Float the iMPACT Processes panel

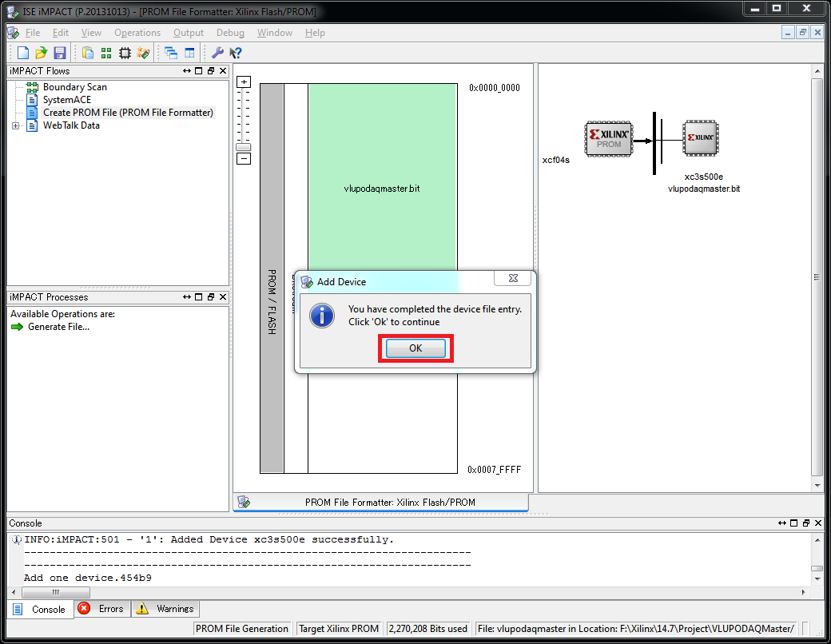(x=211, y=296)
